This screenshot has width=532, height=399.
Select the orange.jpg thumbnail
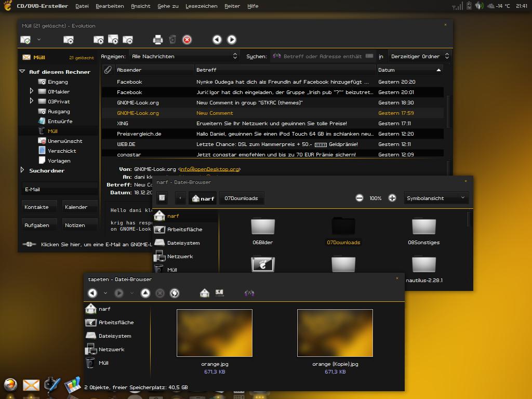point(215,333)
